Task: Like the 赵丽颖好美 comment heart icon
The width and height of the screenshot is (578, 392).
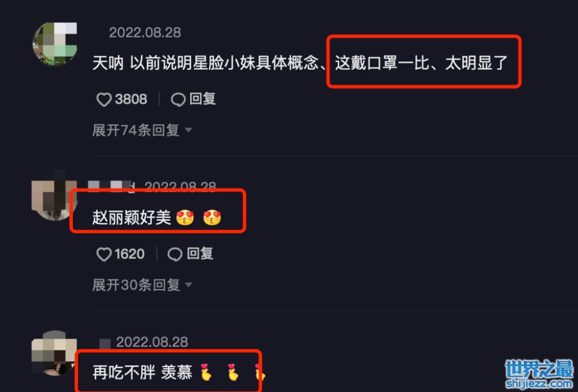Action: (103, 254)
